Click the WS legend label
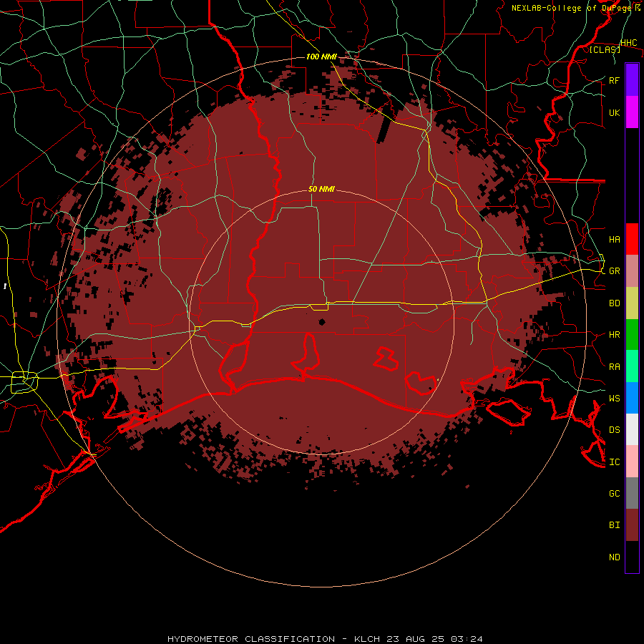644x644 pixels. tap(615, 399)
